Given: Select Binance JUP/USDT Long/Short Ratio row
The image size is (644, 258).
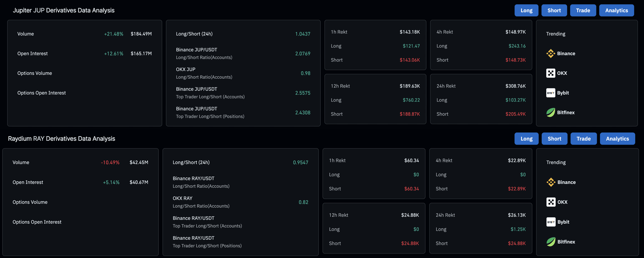Looking at the screenshot, I should tap(243, 53).
